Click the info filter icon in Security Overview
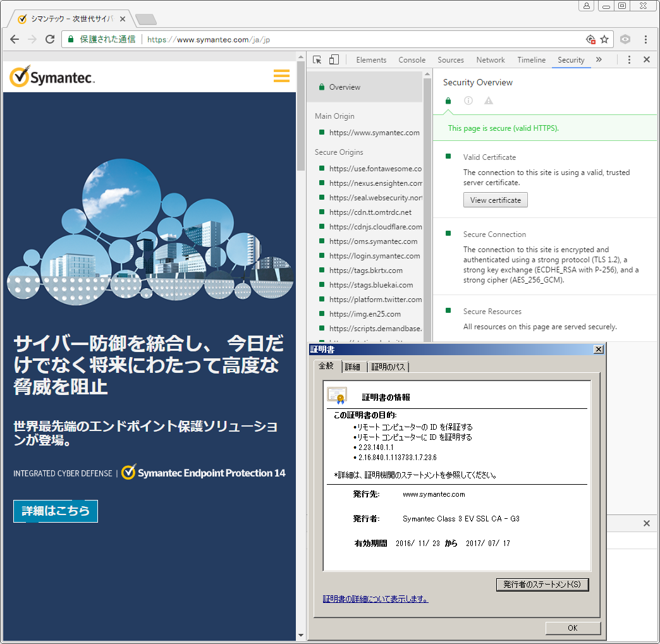The width and height of the screenshot is (660, 644). pos(468,100)
